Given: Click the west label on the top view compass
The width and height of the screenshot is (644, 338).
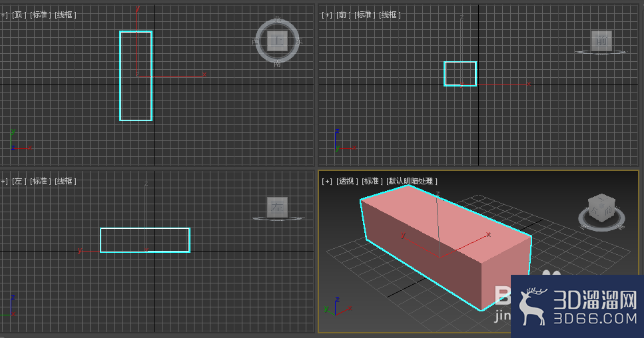Looking at the screenshot, I should pyautogui.click(x=256, y=41).
